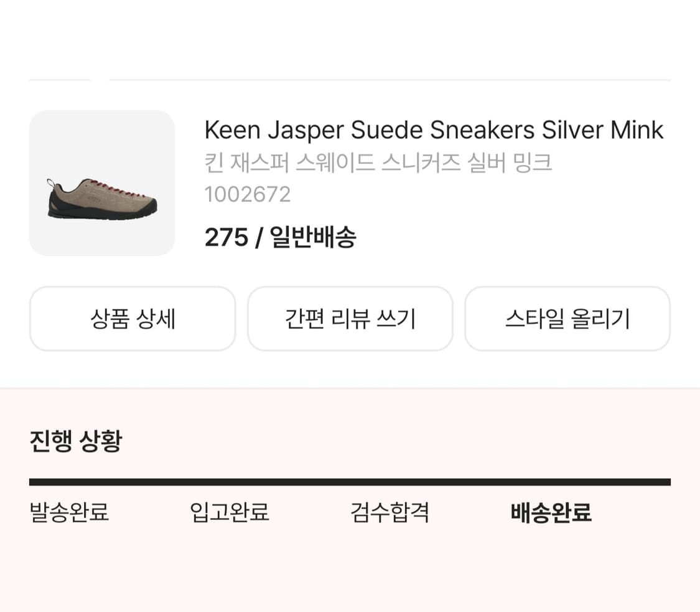700x612 pixels.
Task: Click the order progress bar
Action: coord(350,480)
